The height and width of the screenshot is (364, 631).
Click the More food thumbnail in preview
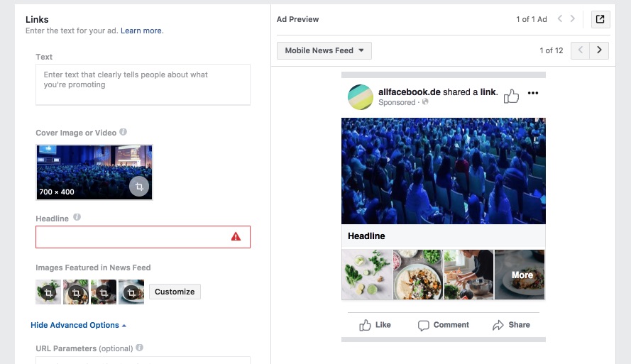pyautogui.click(x=520, y=275)
